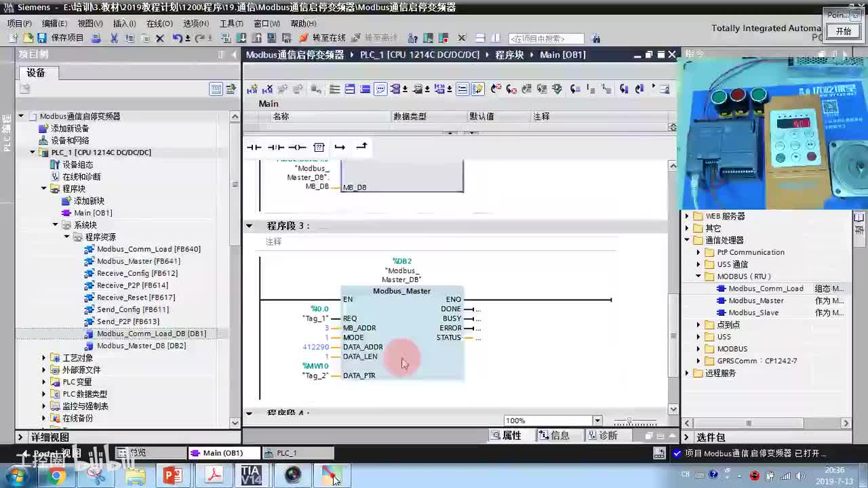Collapse the 程序块 folder

click(44, 188)
